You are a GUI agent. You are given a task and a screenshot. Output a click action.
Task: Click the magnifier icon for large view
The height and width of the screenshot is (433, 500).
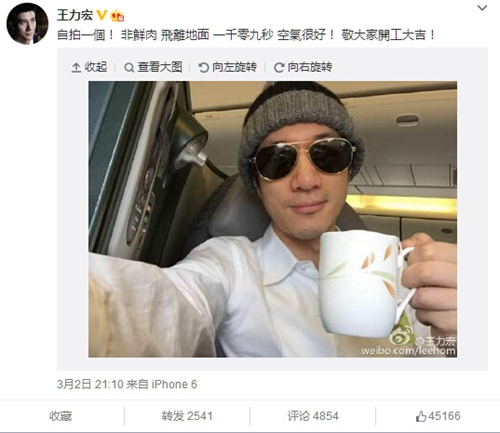(129, 68)
